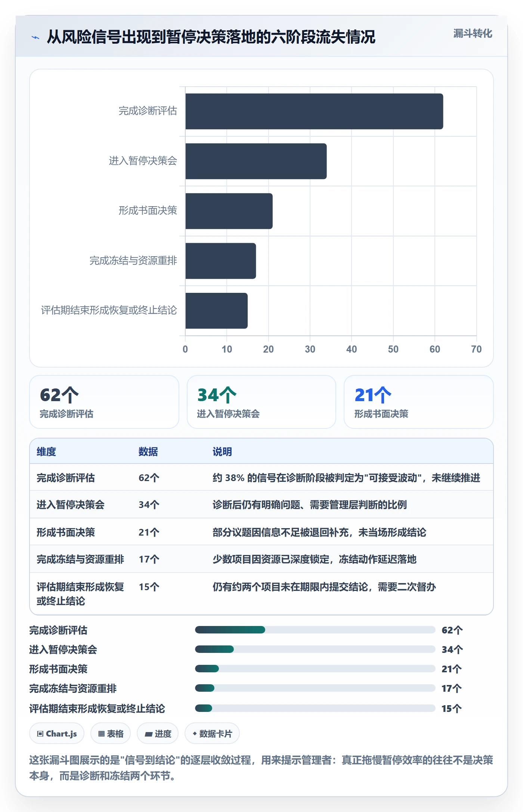Click the chart x-axis value 70

[x=476, y=349]
